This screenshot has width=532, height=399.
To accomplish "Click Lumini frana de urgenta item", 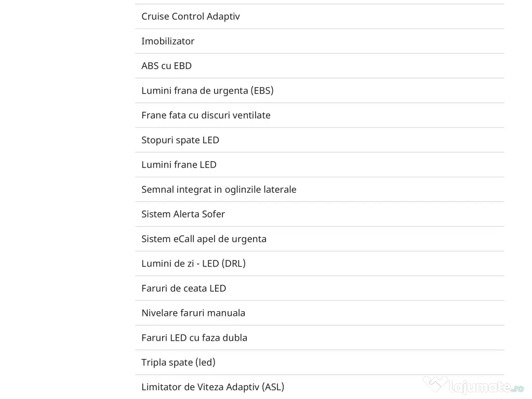I will point(195,90).
